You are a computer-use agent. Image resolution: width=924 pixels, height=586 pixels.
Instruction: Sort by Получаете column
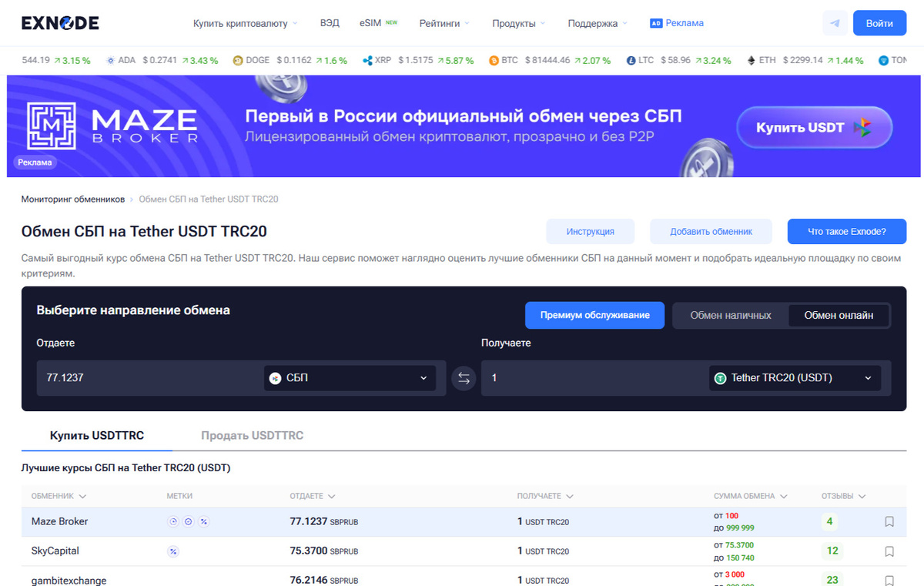click(x=545, y=496)
